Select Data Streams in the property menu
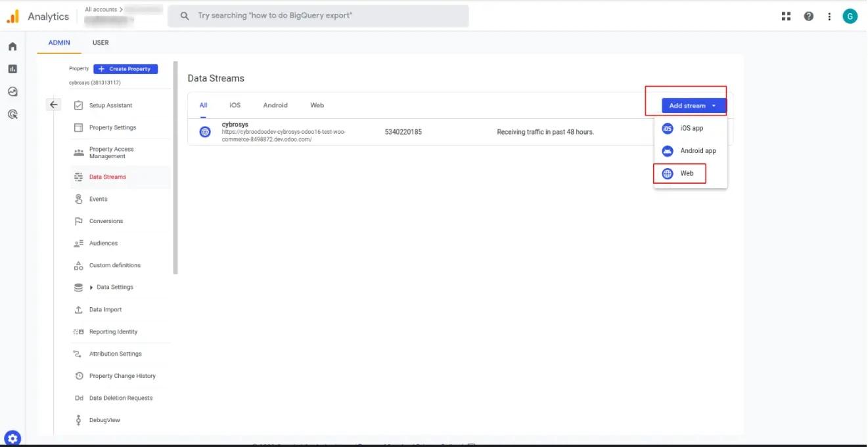Viewport: 868px width, 447px height. pos(108,177)
